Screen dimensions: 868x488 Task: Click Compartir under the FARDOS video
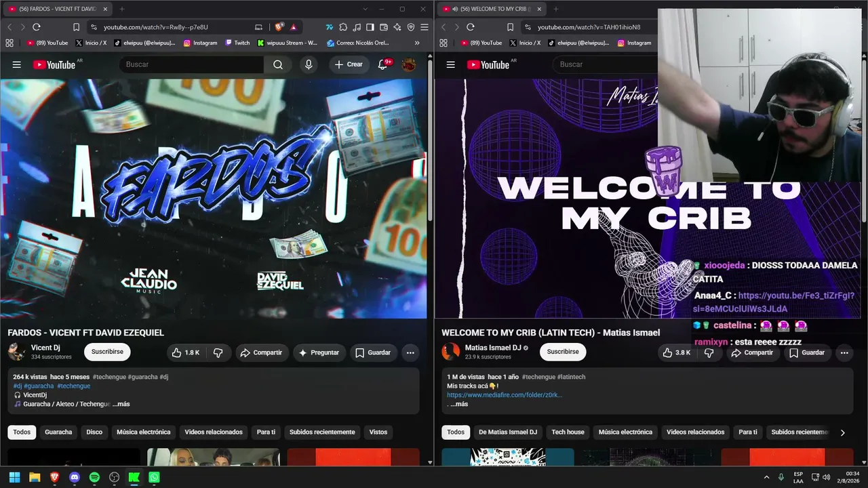pos(261,352)
